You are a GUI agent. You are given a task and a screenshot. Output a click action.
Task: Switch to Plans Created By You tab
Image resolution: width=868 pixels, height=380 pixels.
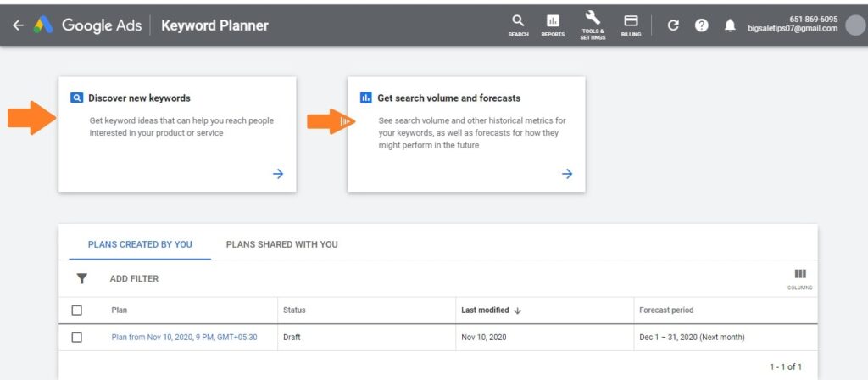pos(140,244)
